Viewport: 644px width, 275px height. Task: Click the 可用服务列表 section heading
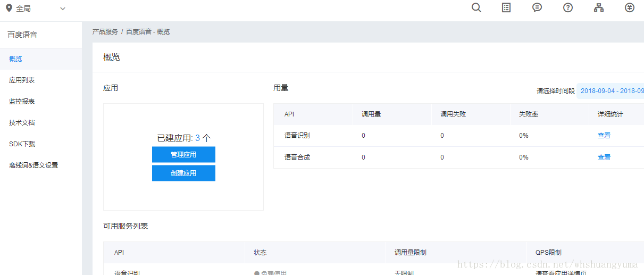pyautogui.click(x=126, y=226)
